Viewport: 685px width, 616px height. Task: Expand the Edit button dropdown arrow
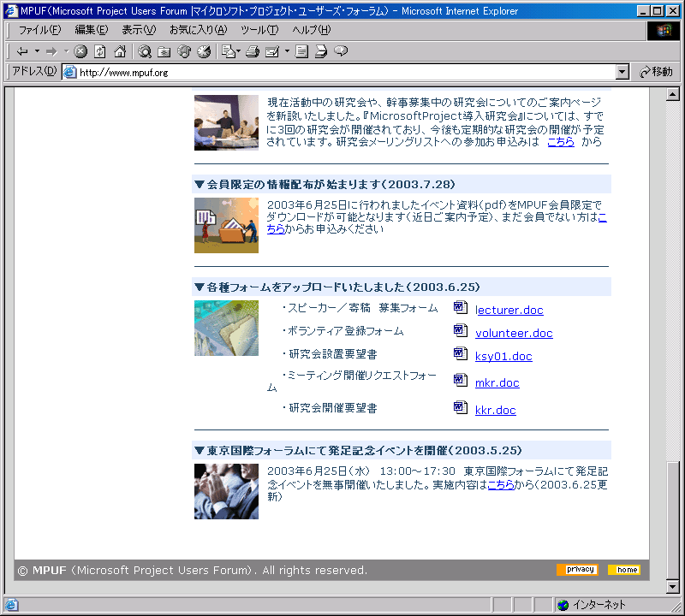coord(287,51)
